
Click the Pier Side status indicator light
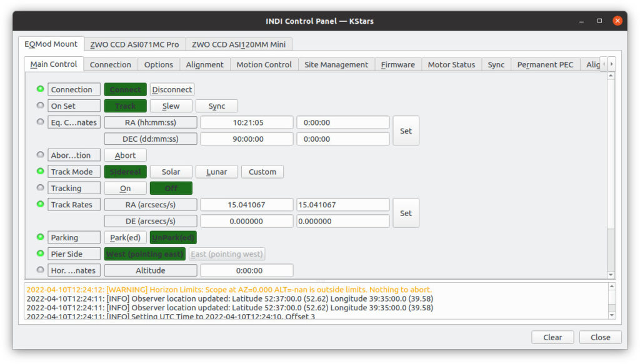tap(41, 253)
